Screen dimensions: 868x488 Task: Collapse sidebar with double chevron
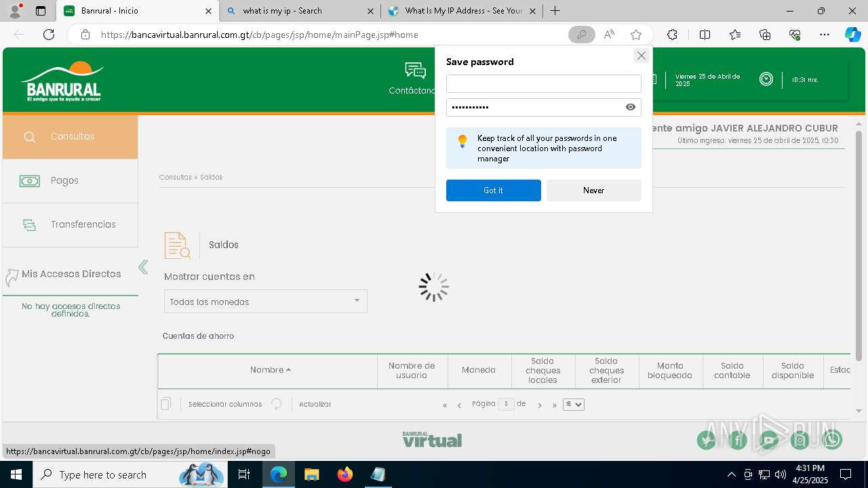coord(143,267)
